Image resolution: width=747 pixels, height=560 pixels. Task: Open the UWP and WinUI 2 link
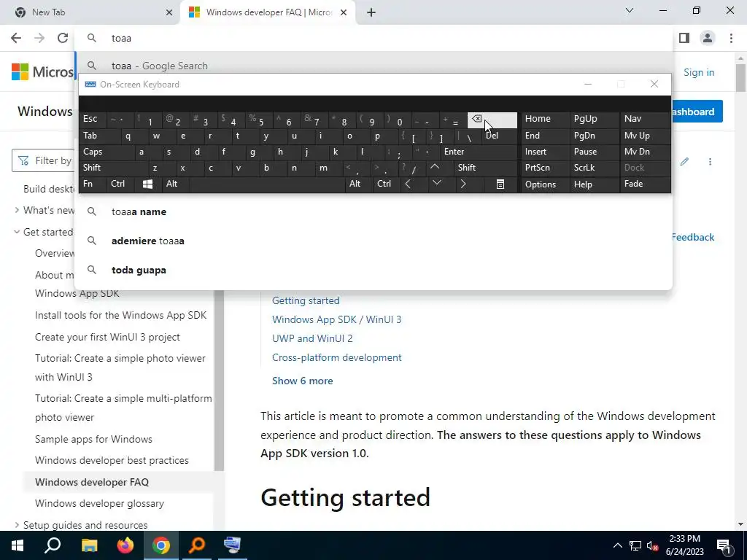click(312, 338)
